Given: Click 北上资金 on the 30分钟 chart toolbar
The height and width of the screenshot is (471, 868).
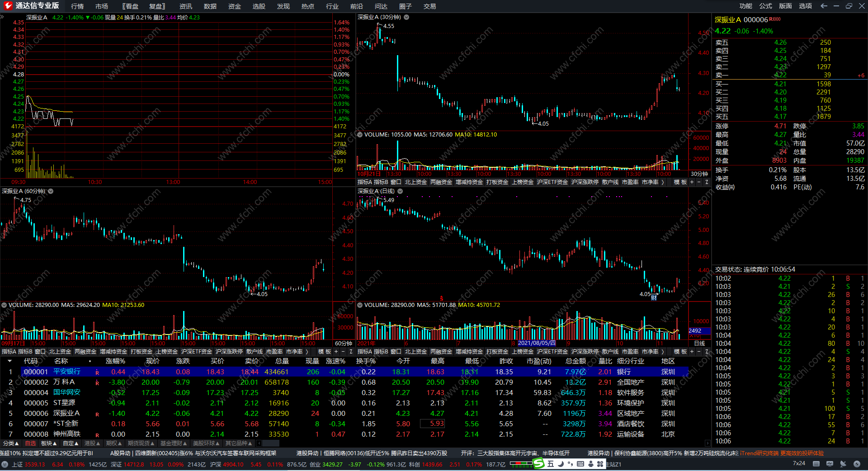Looking at the screenshot, I should pyautogui.click(x=416, y=182).
